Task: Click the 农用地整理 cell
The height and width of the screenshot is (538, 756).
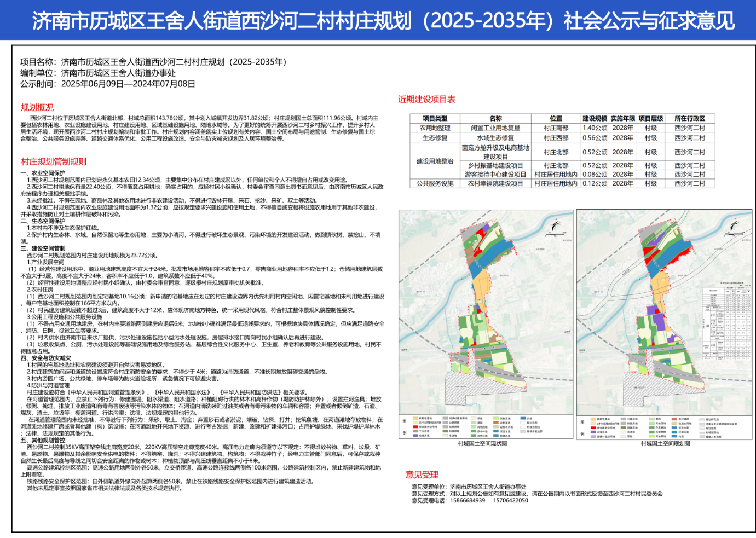Action: (435, 128)
